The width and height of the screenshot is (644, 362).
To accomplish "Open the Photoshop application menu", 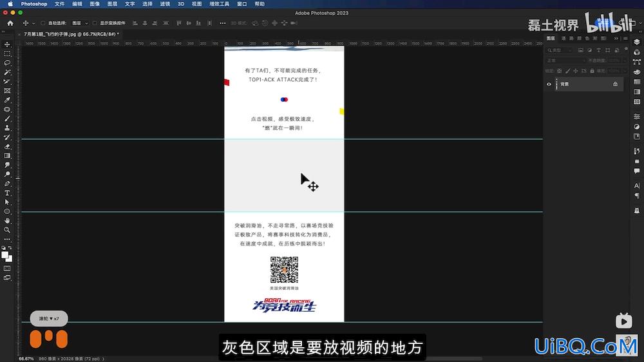I will [x=34, y=4].
